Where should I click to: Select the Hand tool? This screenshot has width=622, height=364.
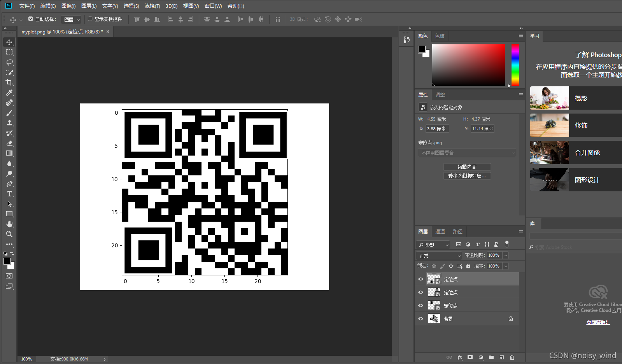point(9,224)
